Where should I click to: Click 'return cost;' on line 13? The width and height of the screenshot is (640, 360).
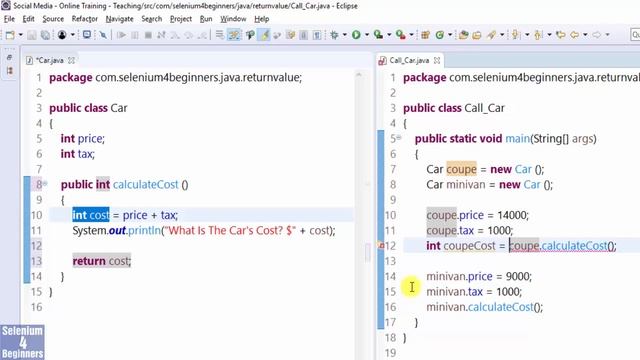click(x=102, y=261)
